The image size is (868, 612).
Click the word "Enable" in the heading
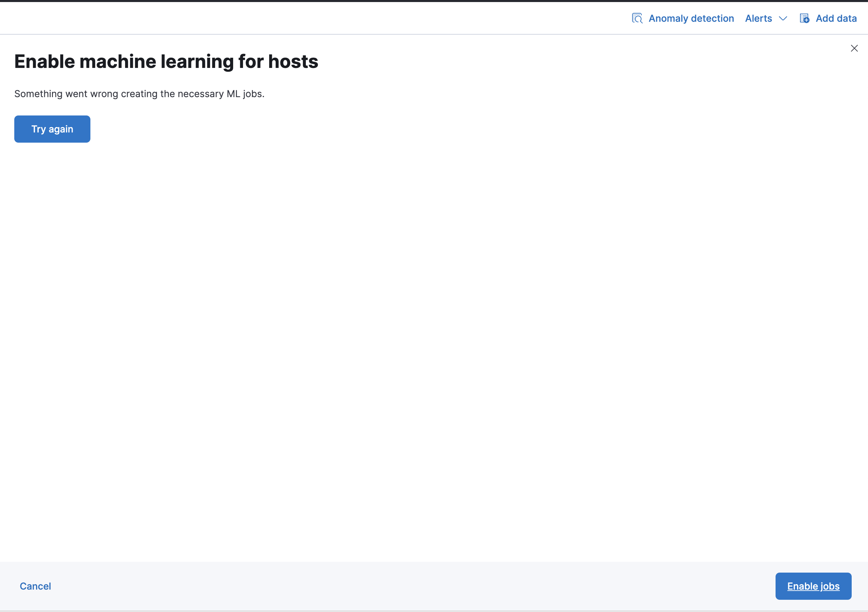[44, 61]
